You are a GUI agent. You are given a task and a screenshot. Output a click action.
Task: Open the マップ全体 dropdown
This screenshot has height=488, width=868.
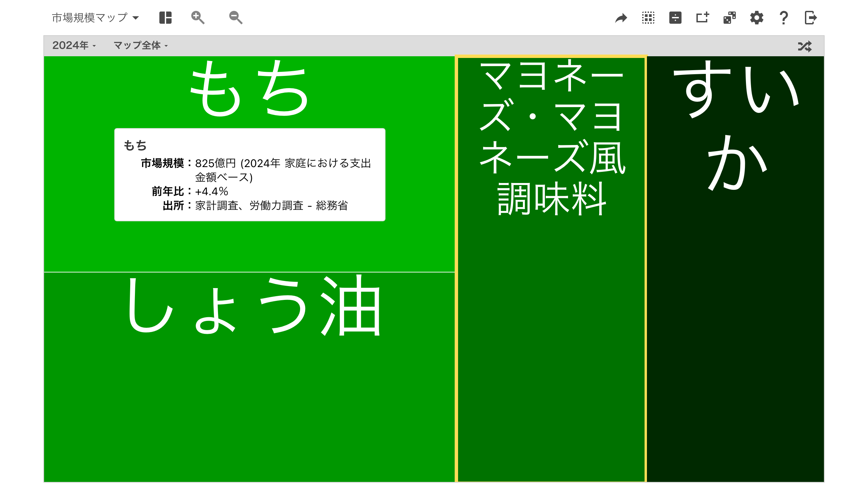(x=141, y=45)
